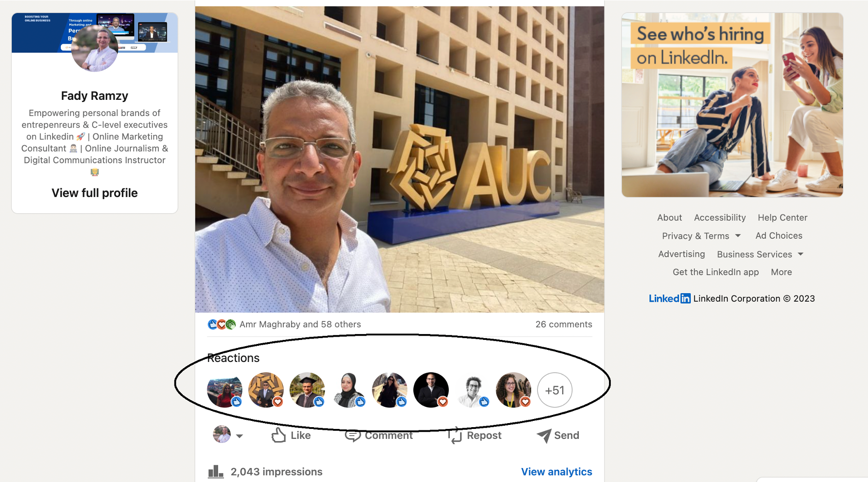
Task: Click the Like thumbs-up icon
Action: tap(278, 435)
